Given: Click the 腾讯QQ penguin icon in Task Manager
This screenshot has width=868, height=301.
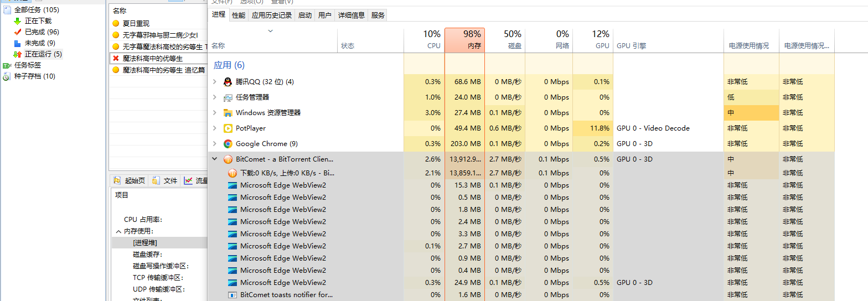Looking at the screenshot, I should [228, 82].
